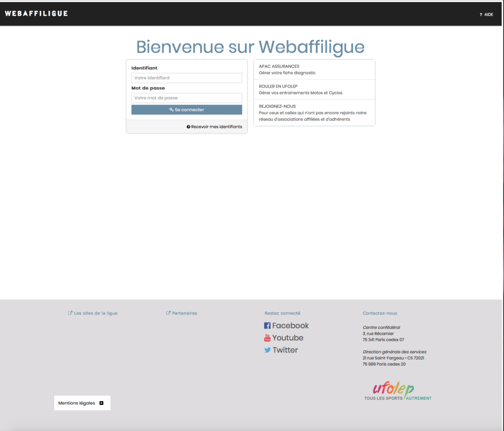Click the Mentions légales label
The height and width of the screenshot is (431, 504).
tap(76, 403)
